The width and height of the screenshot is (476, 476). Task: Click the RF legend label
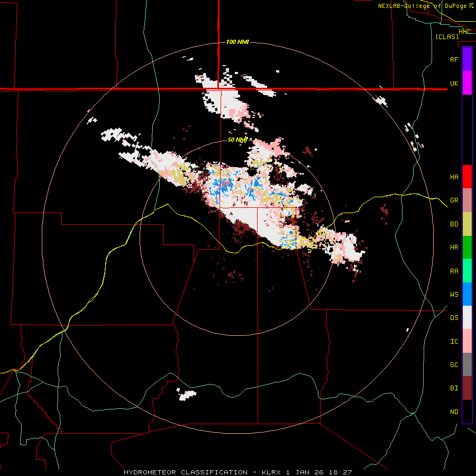(454, 59)
